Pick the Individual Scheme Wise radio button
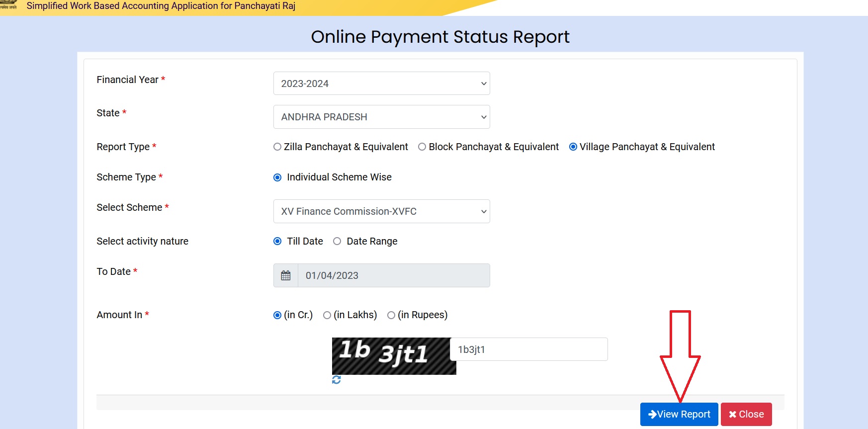This screenshot has width=868, height=429. (x=277, y=177)
